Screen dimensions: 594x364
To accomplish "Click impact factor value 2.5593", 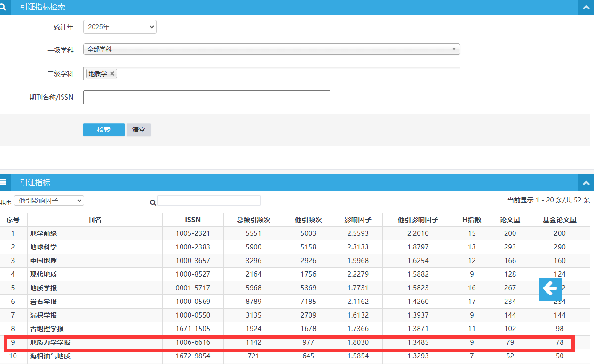I will (x=358, y=233).
